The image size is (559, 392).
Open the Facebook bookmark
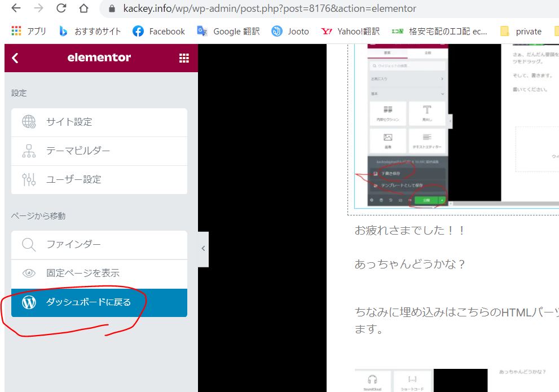(x=159, y=32)
